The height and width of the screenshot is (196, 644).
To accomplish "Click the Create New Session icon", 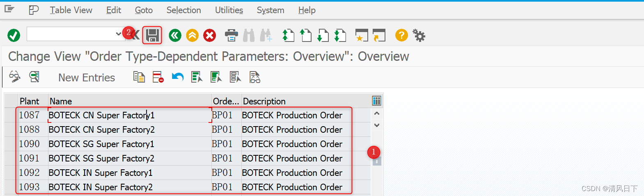I will click(x=362, y=35).
